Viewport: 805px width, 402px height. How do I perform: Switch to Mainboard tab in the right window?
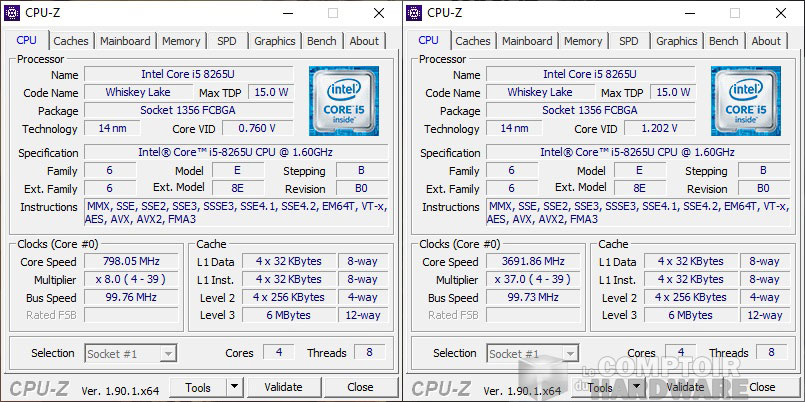click(527, 41)
